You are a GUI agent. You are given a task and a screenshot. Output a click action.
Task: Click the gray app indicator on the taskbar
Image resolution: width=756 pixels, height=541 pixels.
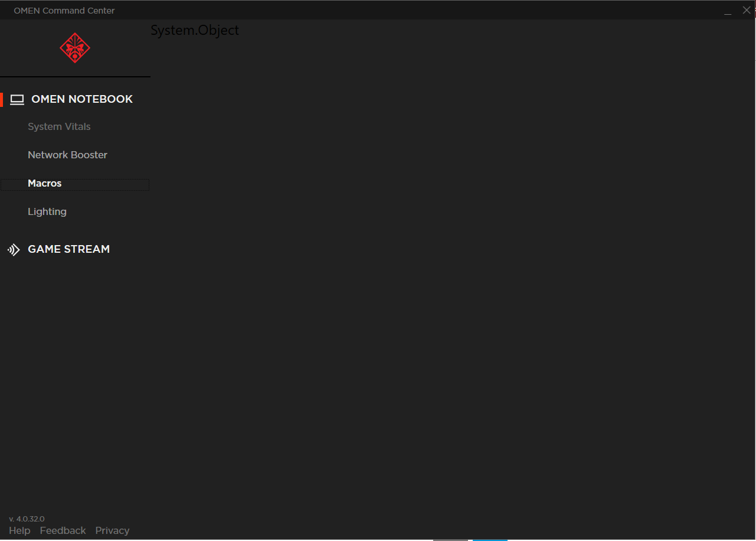click(450, 539)
